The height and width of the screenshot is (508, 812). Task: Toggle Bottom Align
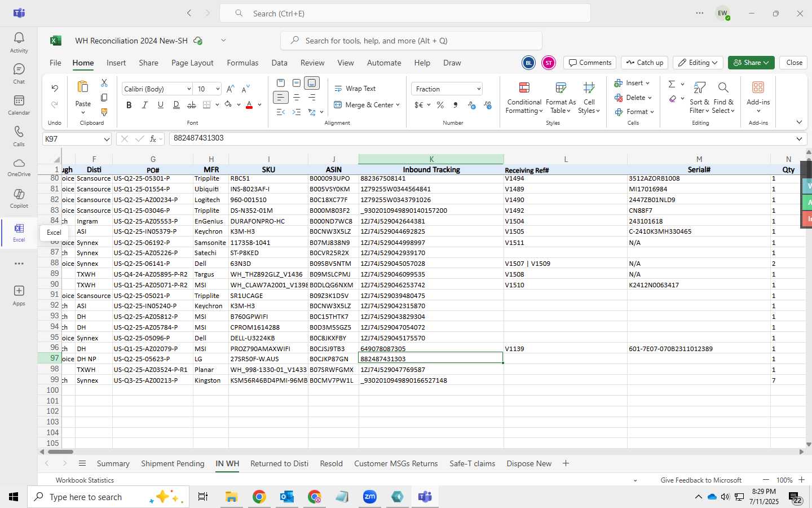tap(312, 83)
